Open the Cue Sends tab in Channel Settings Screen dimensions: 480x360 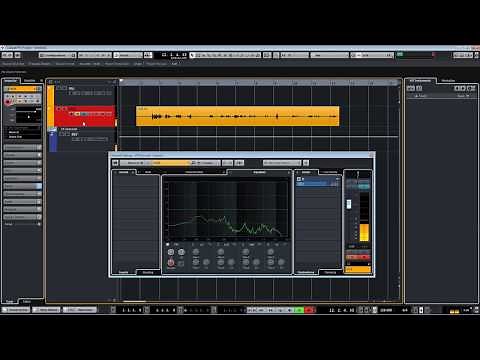point(330,172)
